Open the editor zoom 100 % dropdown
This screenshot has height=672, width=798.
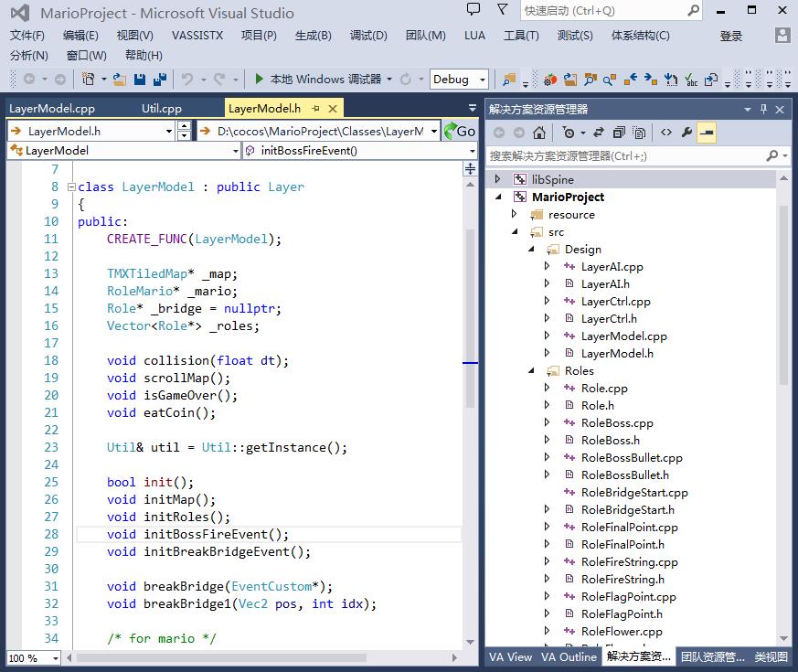56,658
